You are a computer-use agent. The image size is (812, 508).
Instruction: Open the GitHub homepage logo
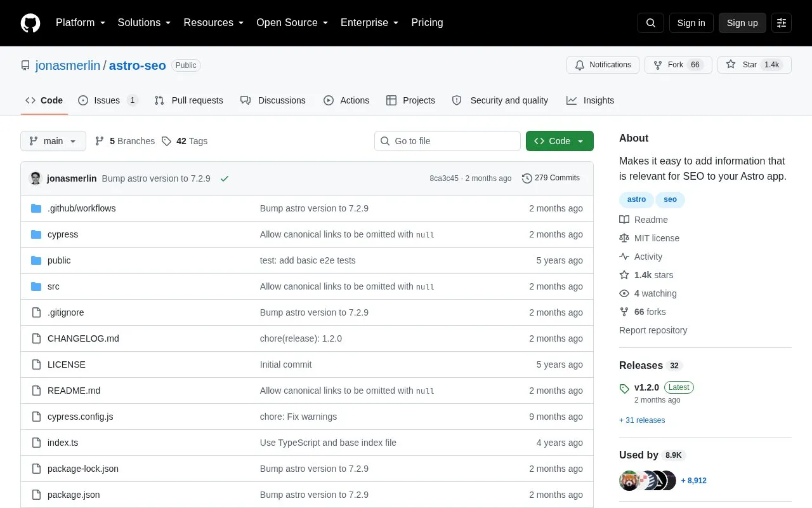pos(30,23)
